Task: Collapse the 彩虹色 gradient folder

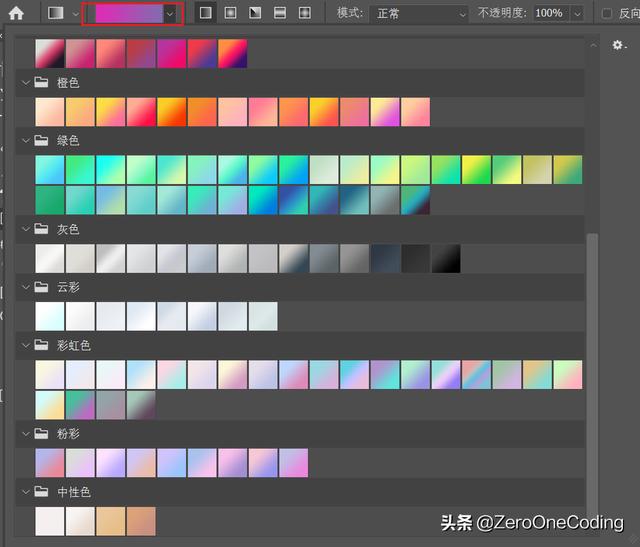Action: click(26, 345)
